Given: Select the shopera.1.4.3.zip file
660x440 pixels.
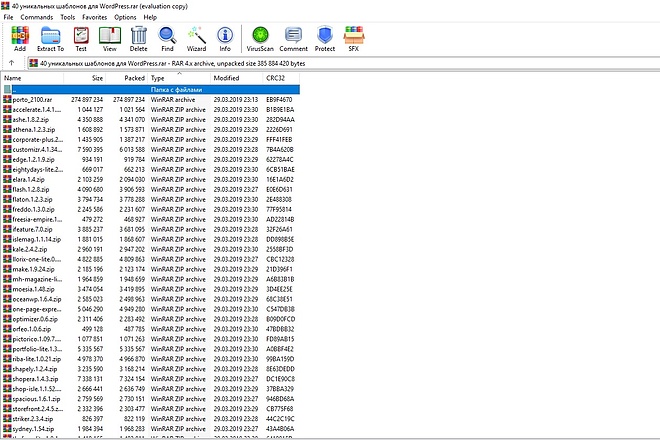Looking at the screenshot, I should [35, 379].
